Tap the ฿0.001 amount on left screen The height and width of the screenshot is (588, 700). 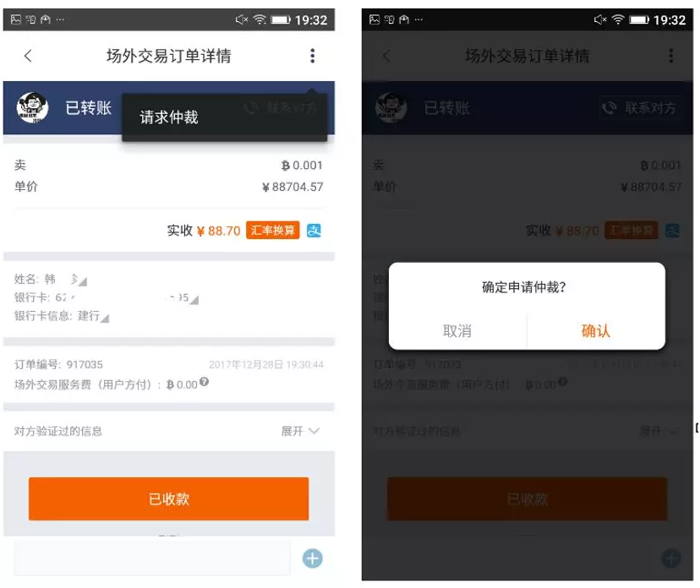click(302, 166)
